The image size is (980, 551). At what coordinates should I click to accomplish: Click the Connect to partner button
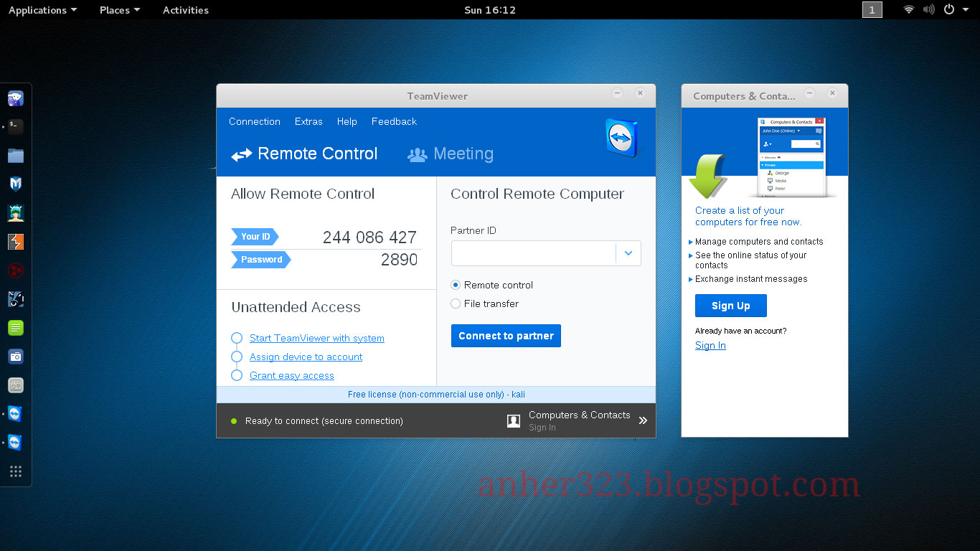click(x=506, y=336)
